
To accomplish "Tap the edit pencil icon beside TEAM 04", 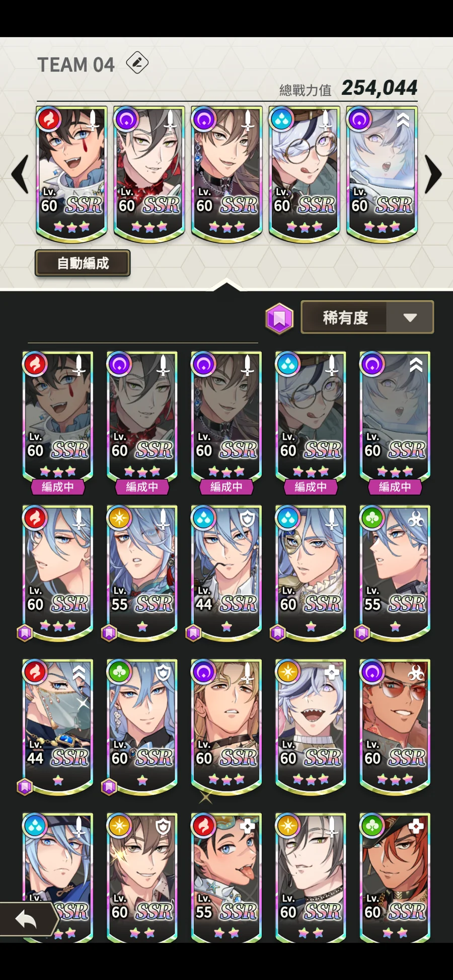I will point(137,63).
